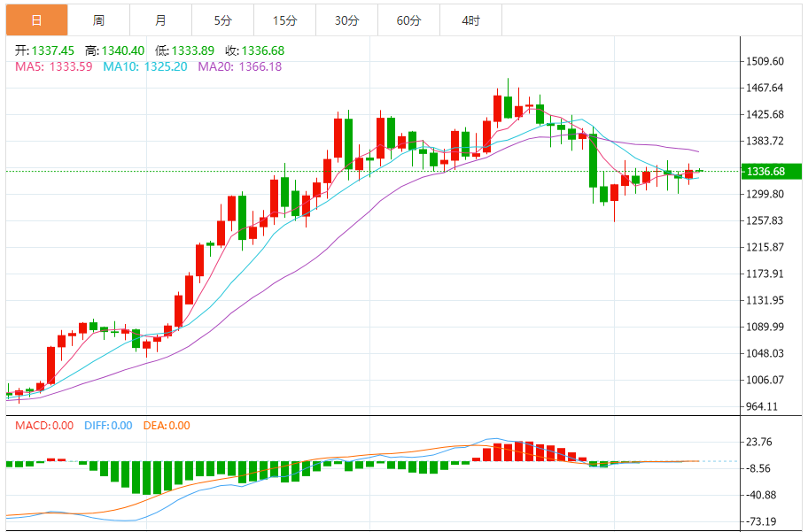
Task: Click the DEA: 0.00 label
Action: coord(166,426)
